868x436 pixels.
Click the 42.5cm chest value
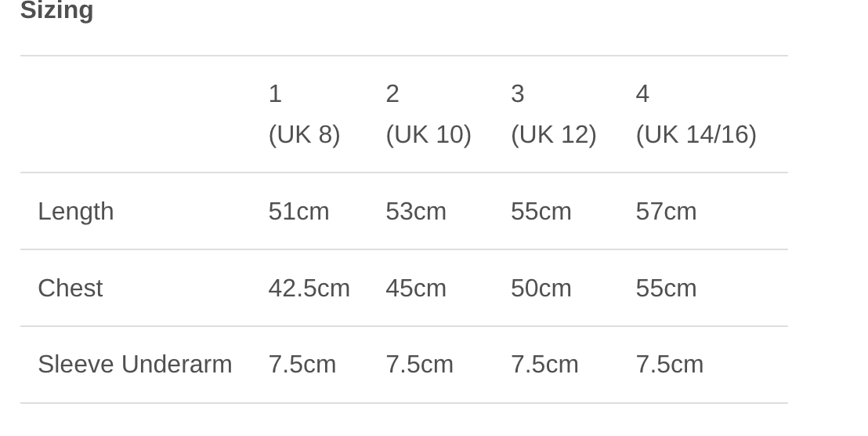(x=309, y=289)
